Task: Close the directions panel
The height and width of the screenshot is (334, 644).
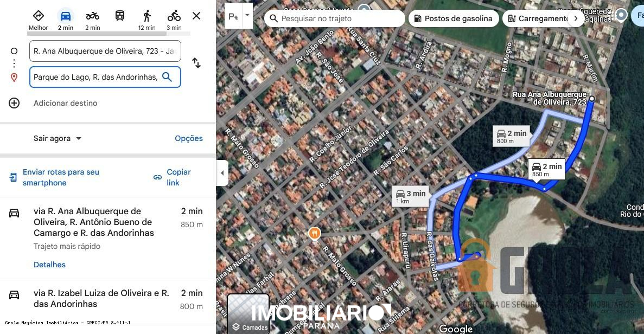Action: [196, 16]
